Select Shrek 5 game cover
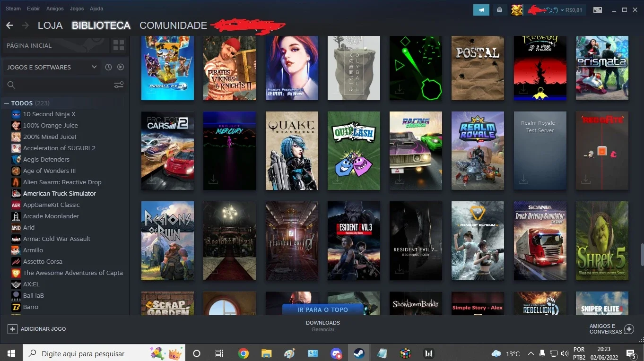The height and width of the screenshot is (361, 644). click(x=602, y=241)
